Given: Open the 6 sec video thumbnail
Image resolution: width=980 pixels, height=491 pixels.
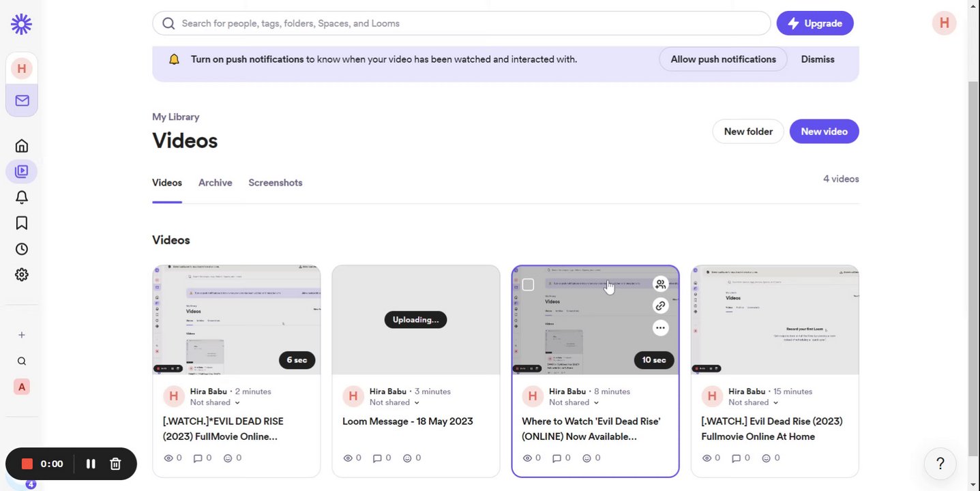Looking at the screenshot, I should (236, 320).
